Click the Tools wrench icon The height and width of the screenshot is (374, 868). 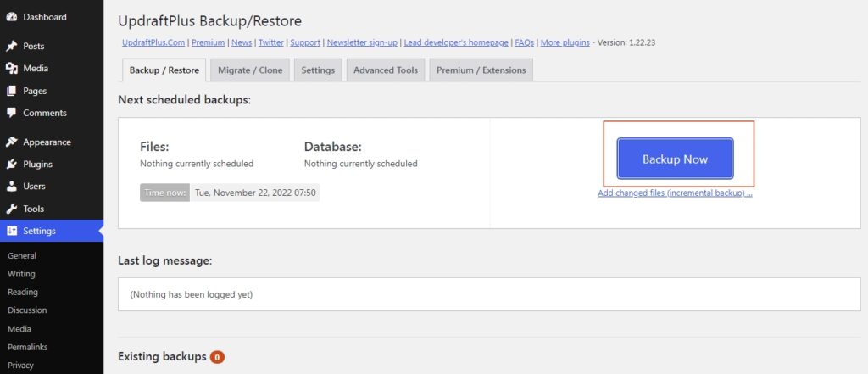pyautogui.click(x=12, y=209)
